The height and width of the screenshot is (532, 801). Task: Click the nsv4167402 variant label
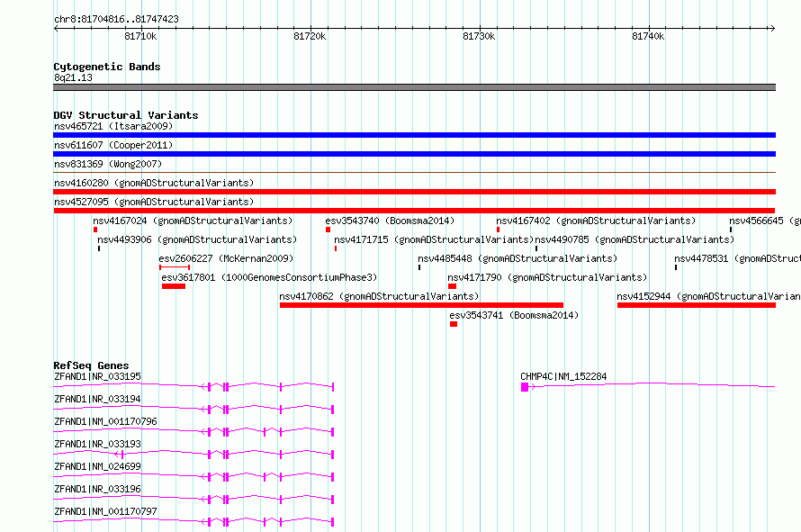pyautogui.click(x=596, y=221)
